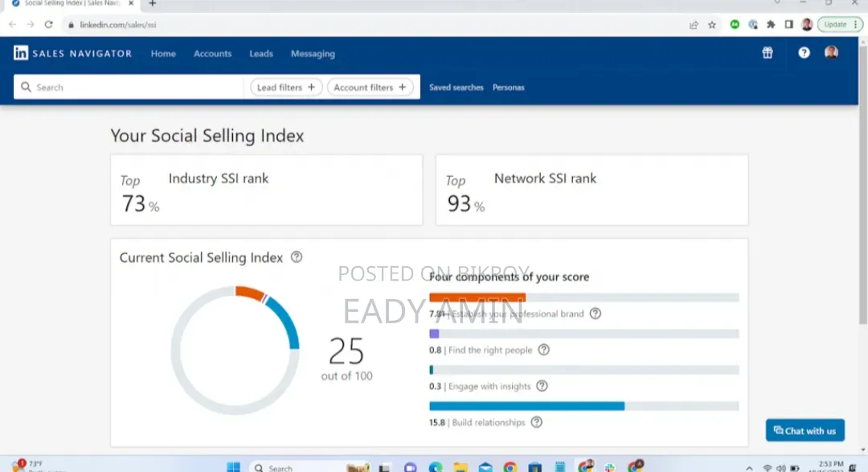Viewport: 868px width, 472px height.
Task: Click the orange professional brand progress bar
Action: pyautogui.click(x=477, y=298)
